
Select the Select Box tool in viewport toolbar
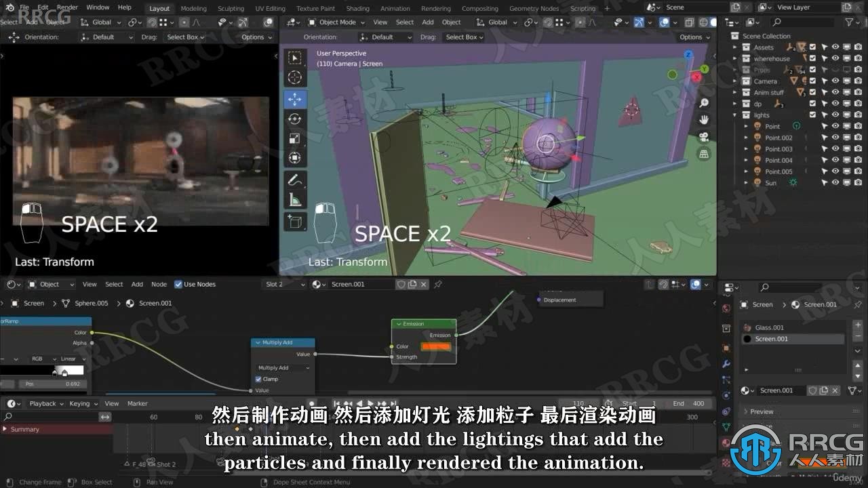pyautogui.click(x=294, y=58)
